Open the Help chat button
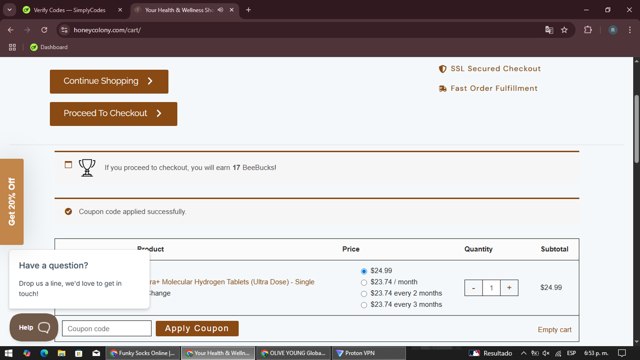The image size is (640, 360). [x=33, y=327]
